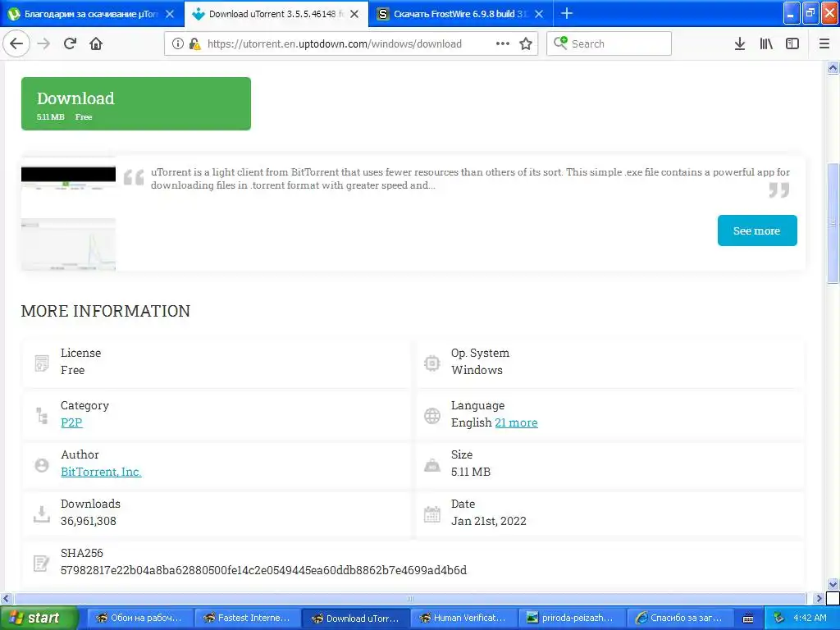
Task: Go back to the previous page
Action: coord(16,43)
